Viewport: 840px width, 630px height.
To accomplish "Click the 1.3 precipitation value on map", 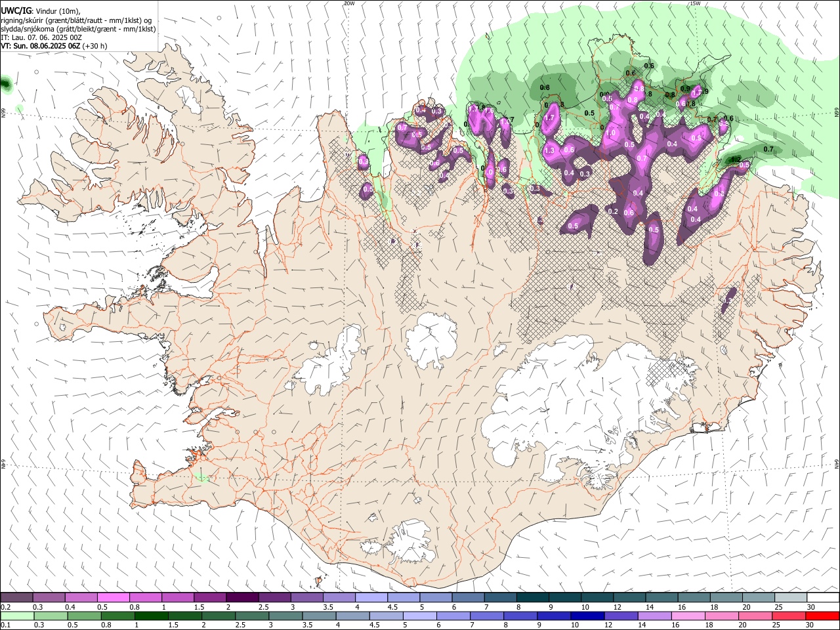I will [x=549, y=150].
